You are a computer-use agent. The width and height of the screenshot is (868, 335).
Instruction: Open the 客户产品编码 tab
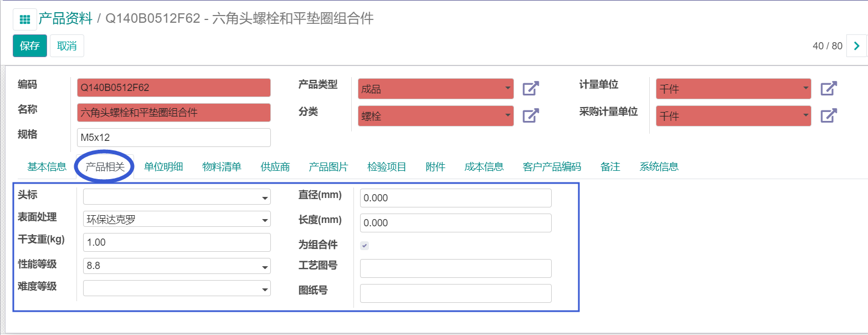click(x=552, y=167)
